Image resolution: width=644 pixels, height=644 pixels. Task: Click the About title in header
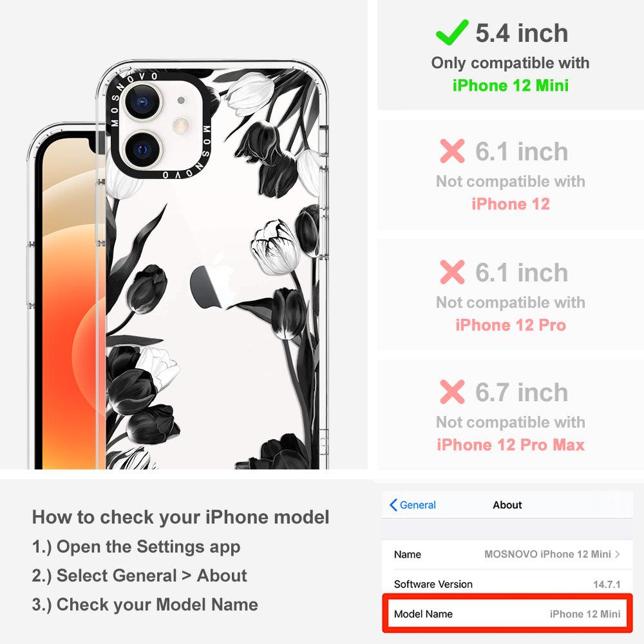pos(507,505)
